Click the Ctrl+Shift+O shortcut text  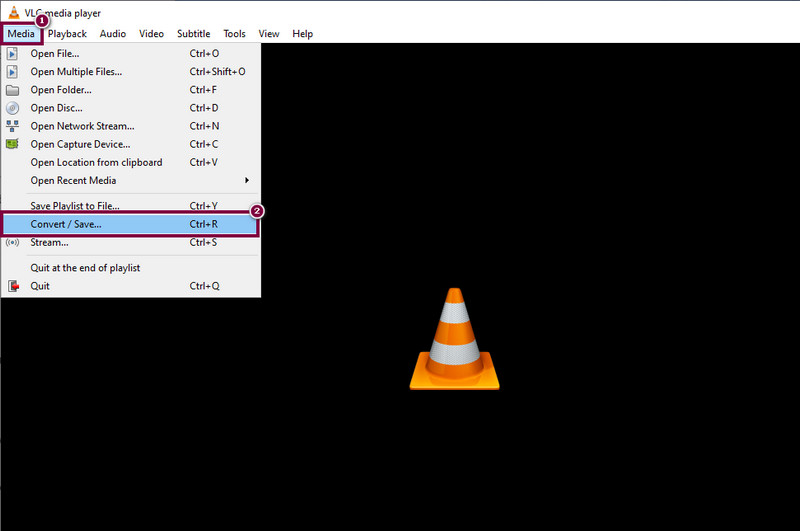(217, 72)
